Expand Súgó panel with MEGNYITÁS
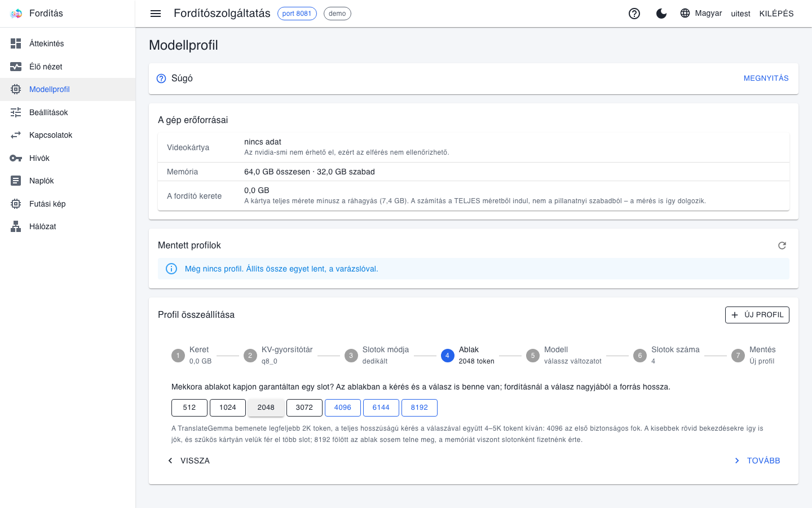The width and height of the screenshot is (812, 508). coord(766,78)
